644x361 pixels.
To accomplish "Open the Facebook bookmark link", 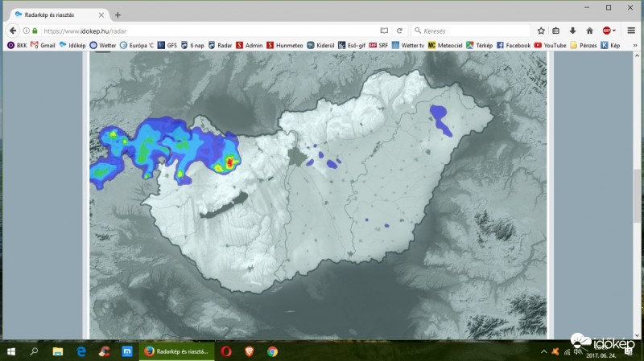I will pyautogui.click(x=514, y=45).
